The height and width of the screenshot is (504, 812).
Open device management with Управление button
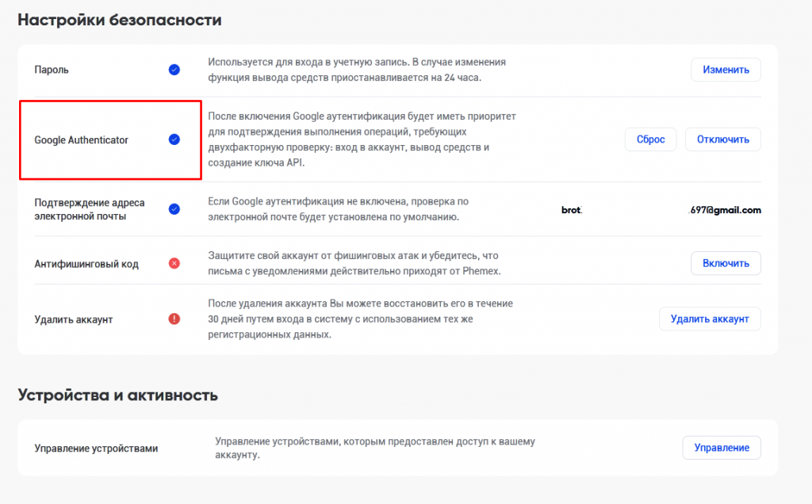[x=722, y=448]
